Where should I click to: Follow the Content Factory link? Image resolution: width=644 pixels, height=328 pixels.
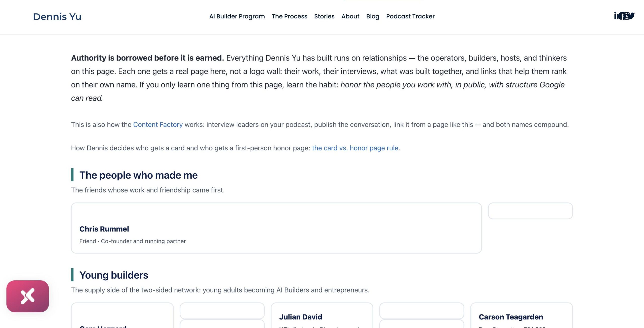pyautogui.click(x=158, y=125)
